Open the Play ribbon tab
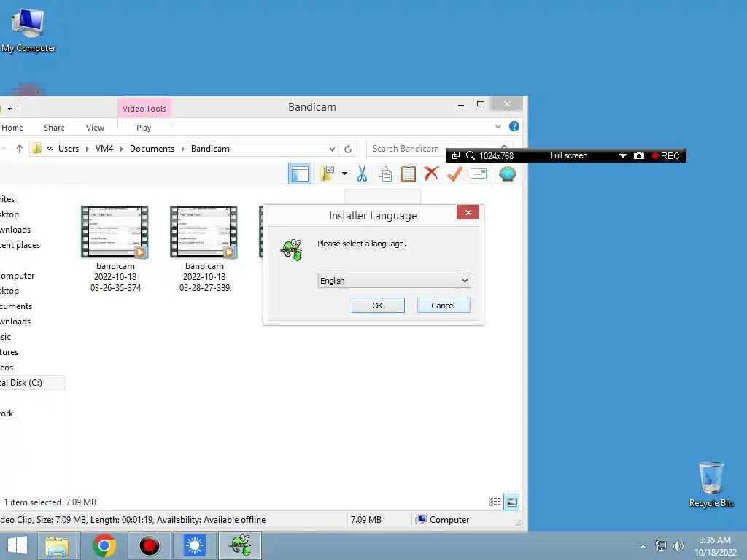Image resolution: width=747 pixels, height=560 pixels. (144, 128)
